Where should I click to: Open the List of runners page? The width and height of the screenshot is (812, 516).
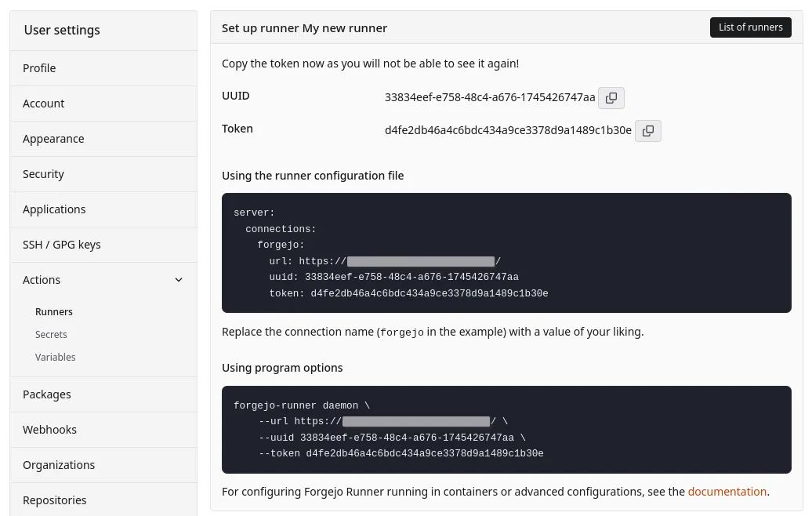click(750, 27)
